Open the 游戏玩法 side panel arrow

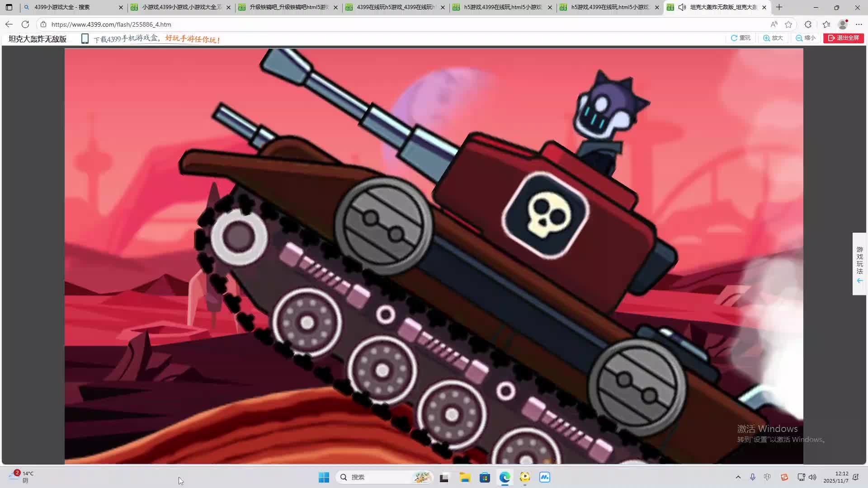click(859, 281)
